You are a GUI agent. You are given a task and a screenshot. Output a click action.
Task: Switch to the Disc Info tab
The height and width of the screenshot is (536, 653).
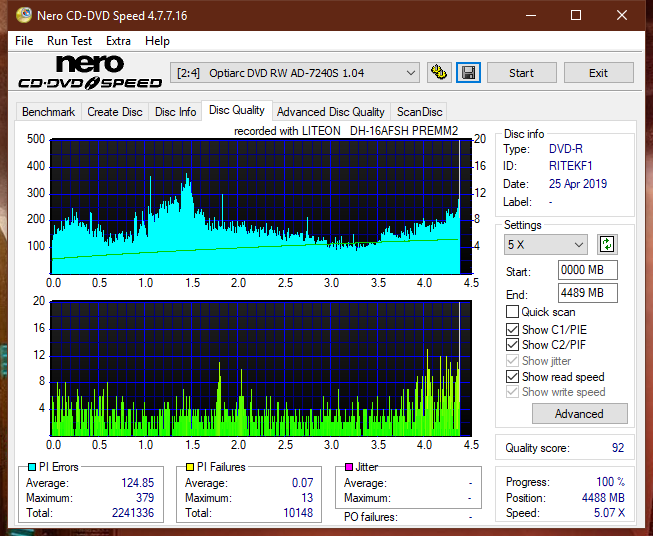click(175, 112)
